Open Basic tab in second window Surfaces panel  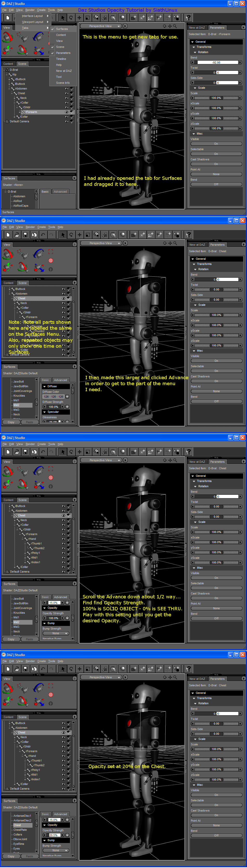click(45, 380)
